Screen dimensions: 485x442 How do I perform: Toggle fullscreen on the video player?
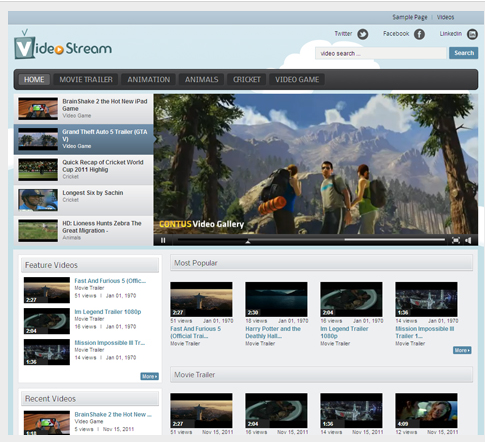[456, 240]
